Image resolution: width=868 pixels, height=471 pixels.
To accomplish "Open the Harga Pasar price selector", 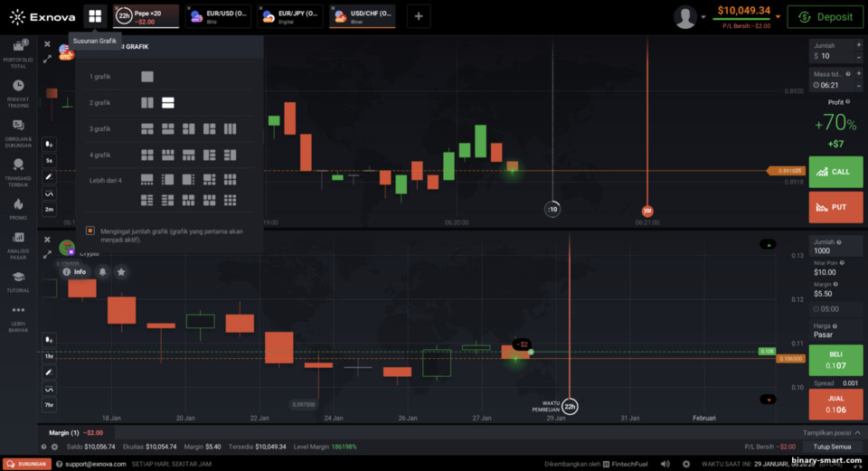I will [x=835, y=330].
